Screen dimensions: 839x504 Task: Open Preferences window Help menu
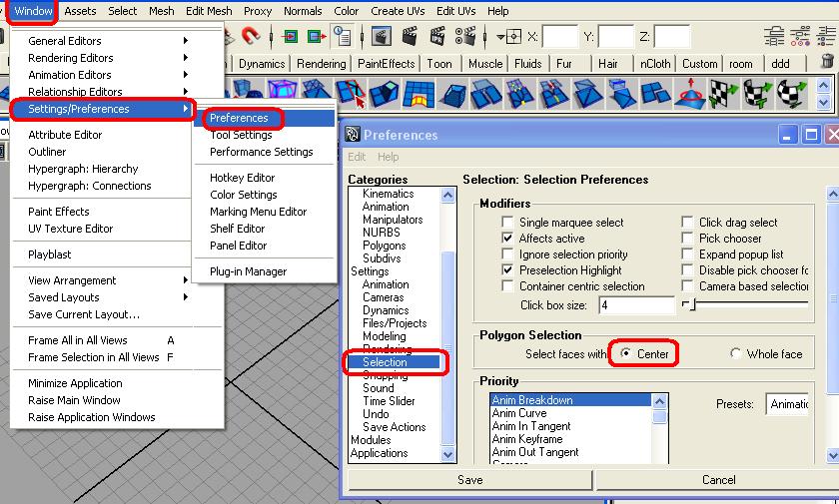[x=388, y=157]
